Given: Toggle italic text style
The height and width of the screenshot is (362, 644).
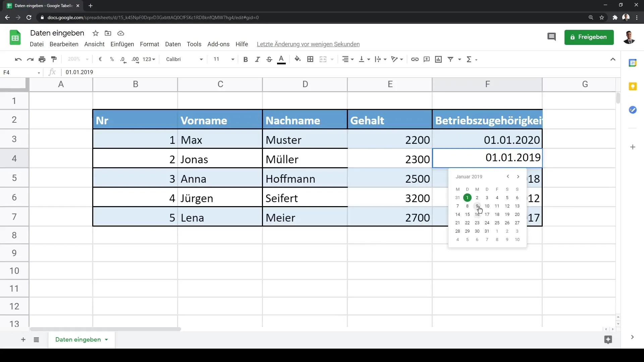Looking at the screenshot, I should click(257, 59).
